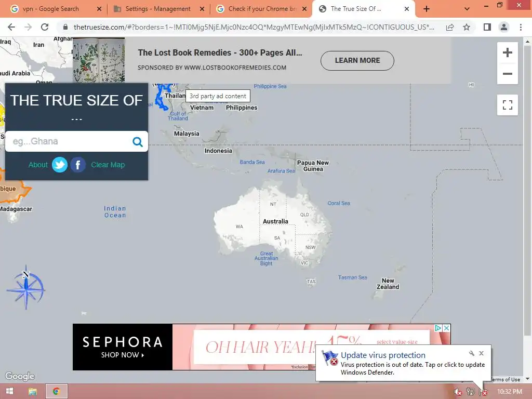Reload the current page

[45, 27]
